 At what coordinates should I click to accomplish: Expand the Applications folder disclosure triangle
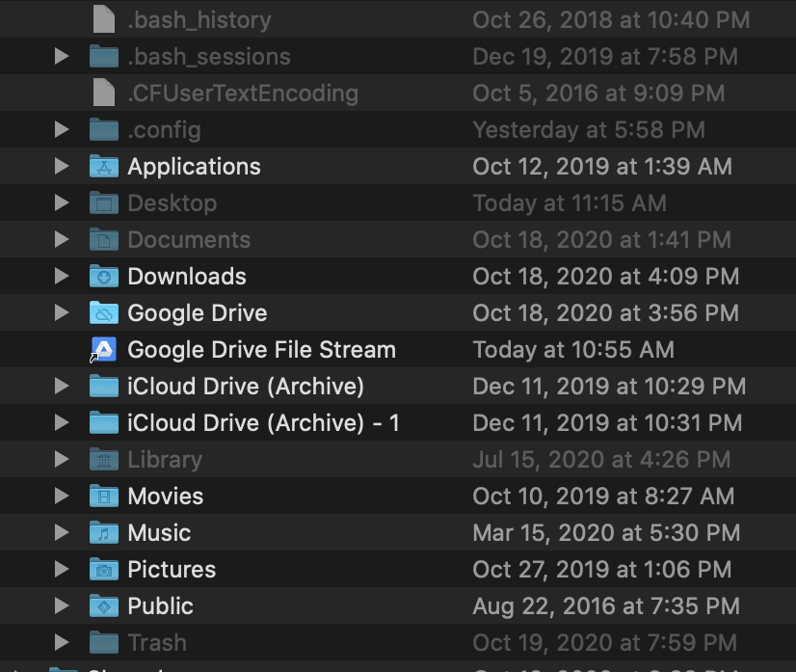click(62, 166)
